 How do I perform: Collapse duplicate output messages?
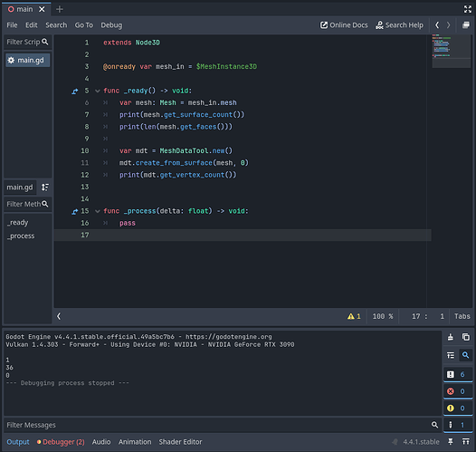tap(451, 355)
